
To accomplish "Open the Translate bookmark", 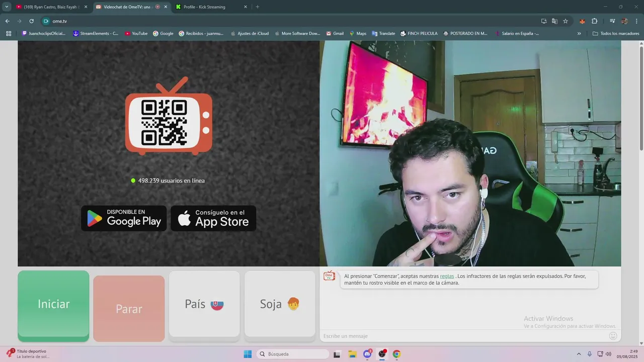I will 383,34.
